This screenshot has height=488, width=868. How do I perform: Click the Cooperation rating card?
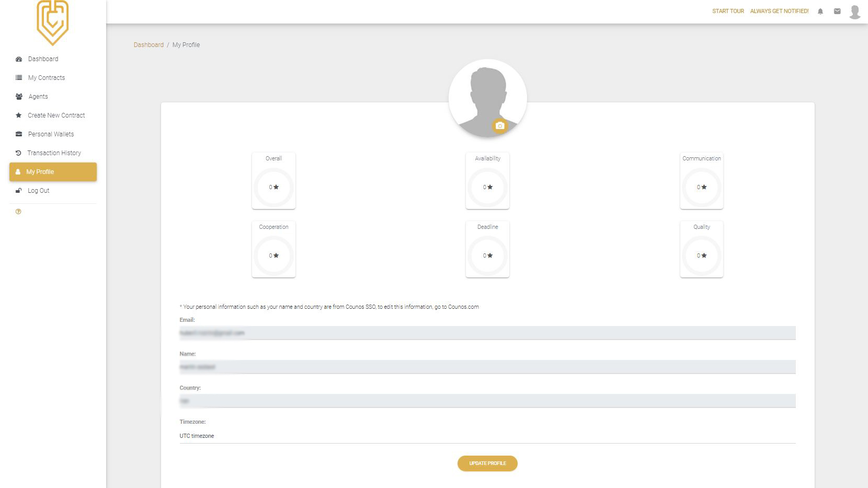click(273, 249)
